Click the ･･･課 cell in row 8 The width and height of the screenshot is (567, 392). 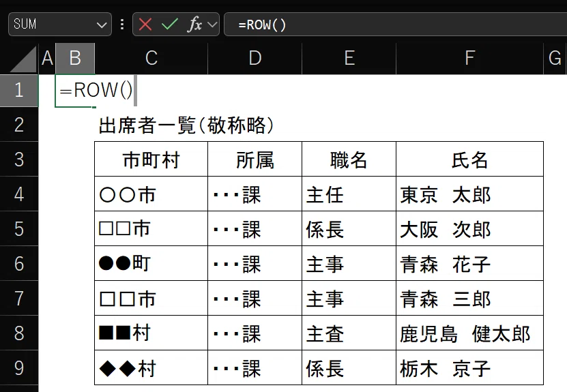tap(255, 333)
